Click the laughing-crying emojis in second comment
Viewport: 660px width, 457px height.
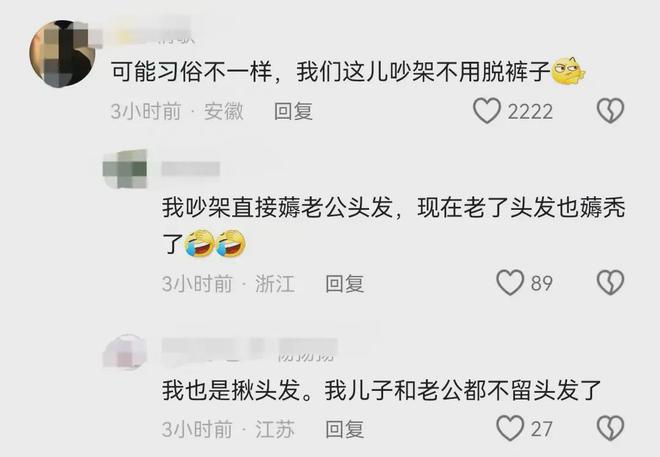[216, 243]
